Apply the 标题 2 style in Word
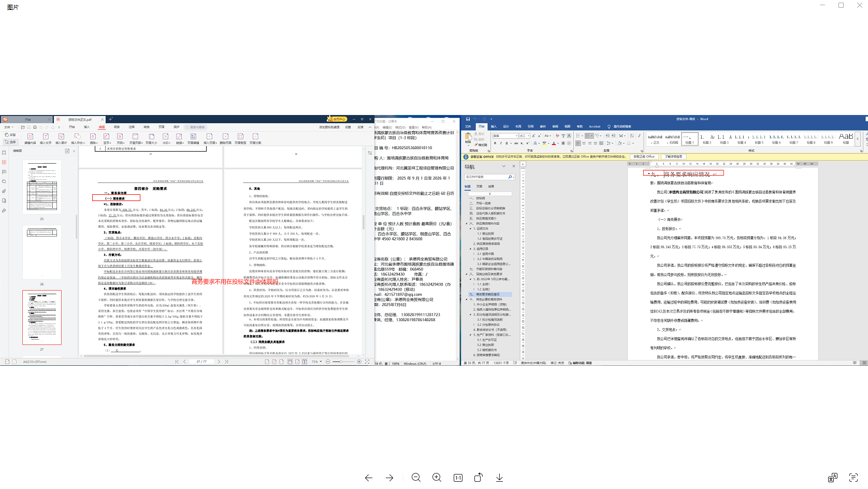Viewport: 868px width, 489px height. coord(707,139)
